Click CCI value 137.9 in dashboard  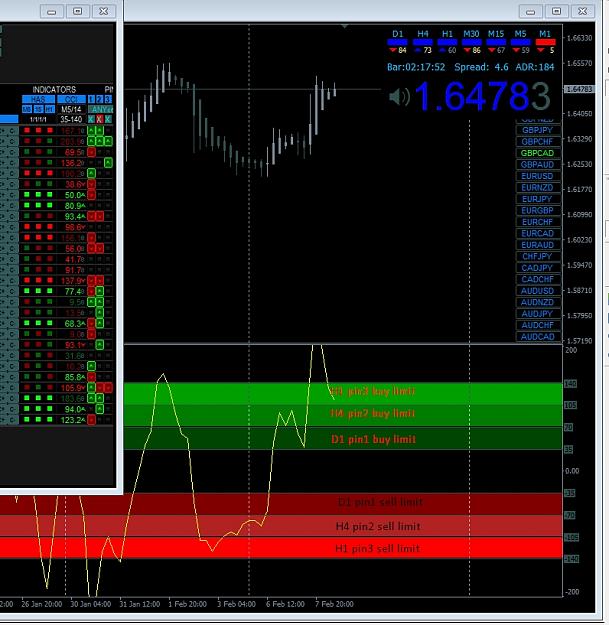73,281
